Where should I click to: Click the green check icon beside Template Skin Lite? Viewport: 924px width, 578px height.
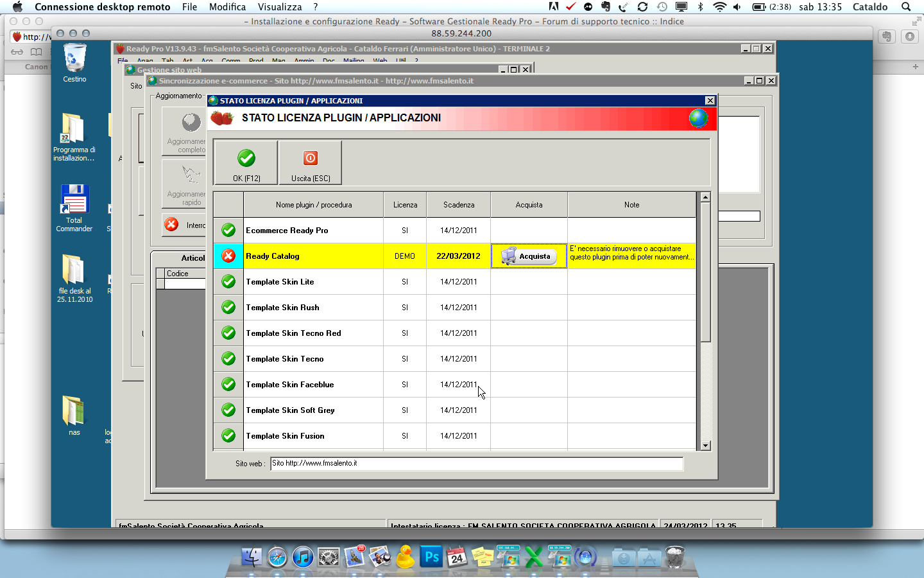click(228, 281)
